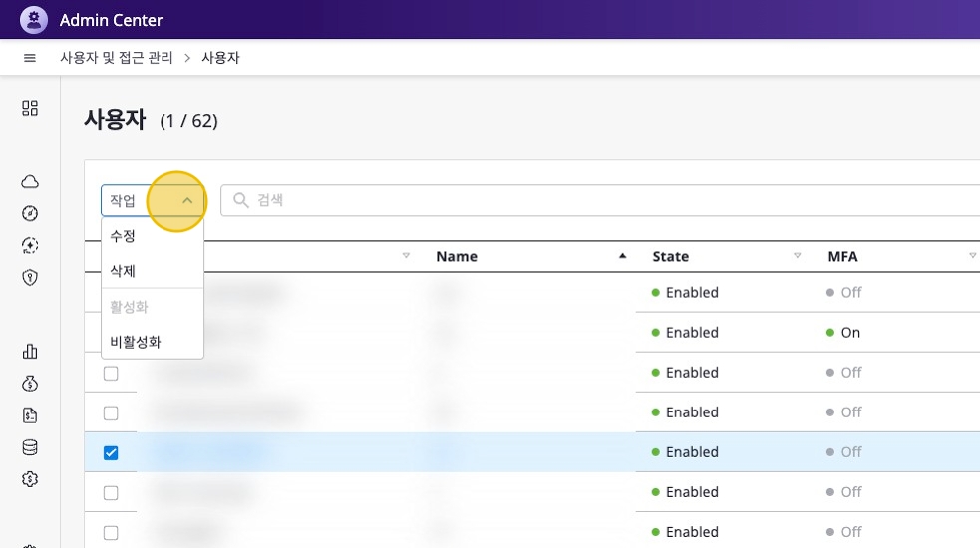Click the dashboard grid icon in sidebar
Image resolution: width=980 pixels, height=548 pixels.
[x=30, y=108]
